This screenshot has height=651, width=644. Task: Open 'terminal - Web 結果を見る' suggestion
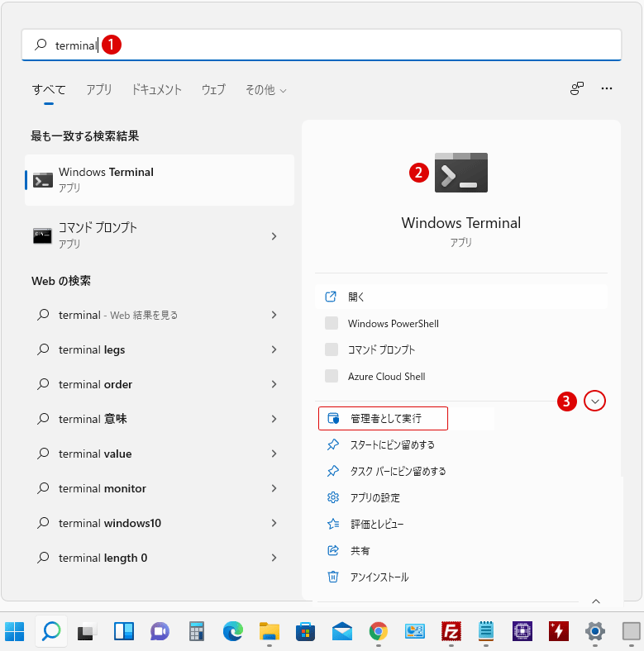(x=160, y=315)
